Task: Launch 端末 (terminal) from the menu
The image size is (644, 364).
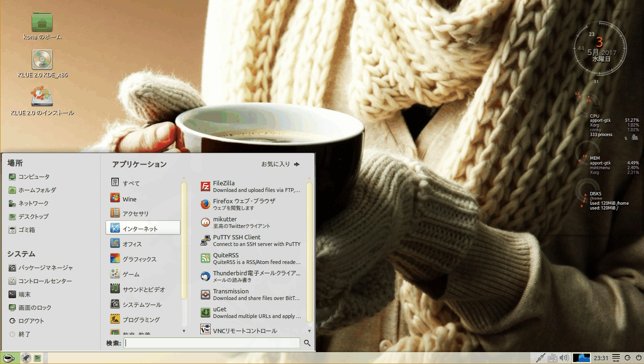Action: (20, 295)
